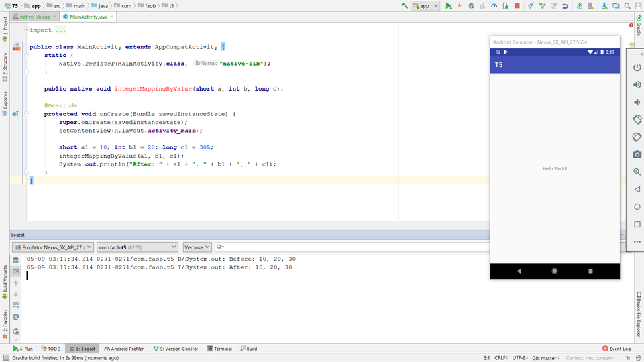Open the Event Log button
Screen dimensions: 644x362
(616, 349)
